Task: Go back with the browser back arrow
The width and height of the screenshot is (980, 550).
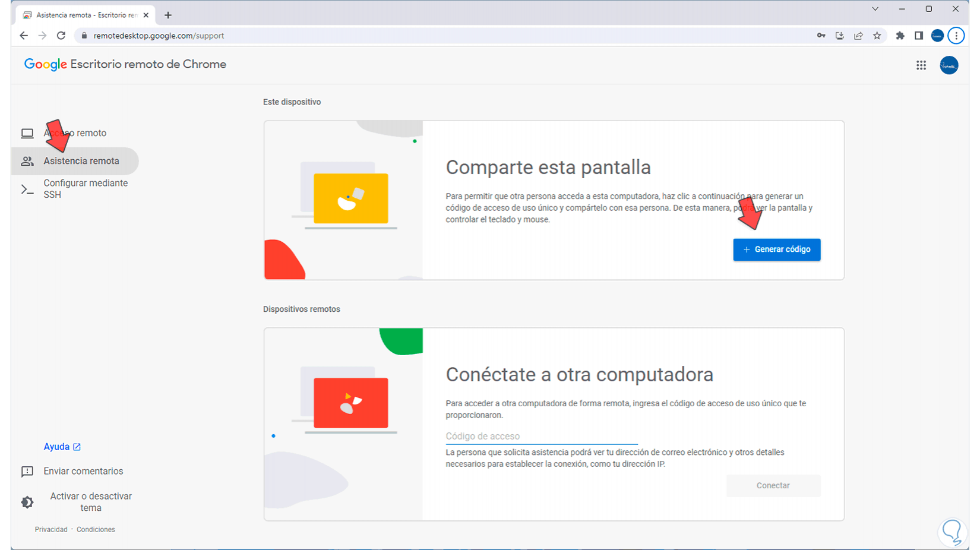Action: click(x=24, y=36)
